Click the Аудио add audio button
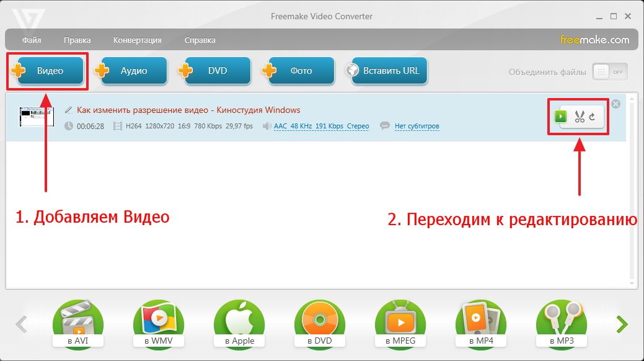The image size is (644, 361). click(x=133, y=71)
